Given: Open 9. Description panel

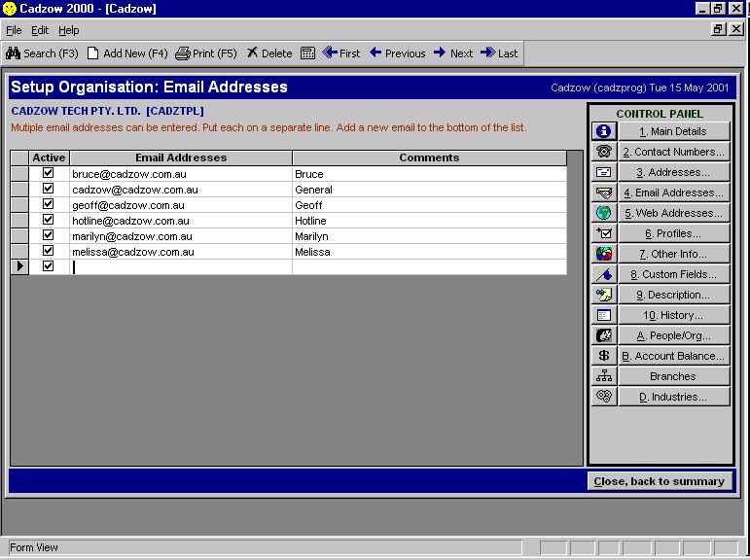Looking at the screenshot, I should [674, 295].
